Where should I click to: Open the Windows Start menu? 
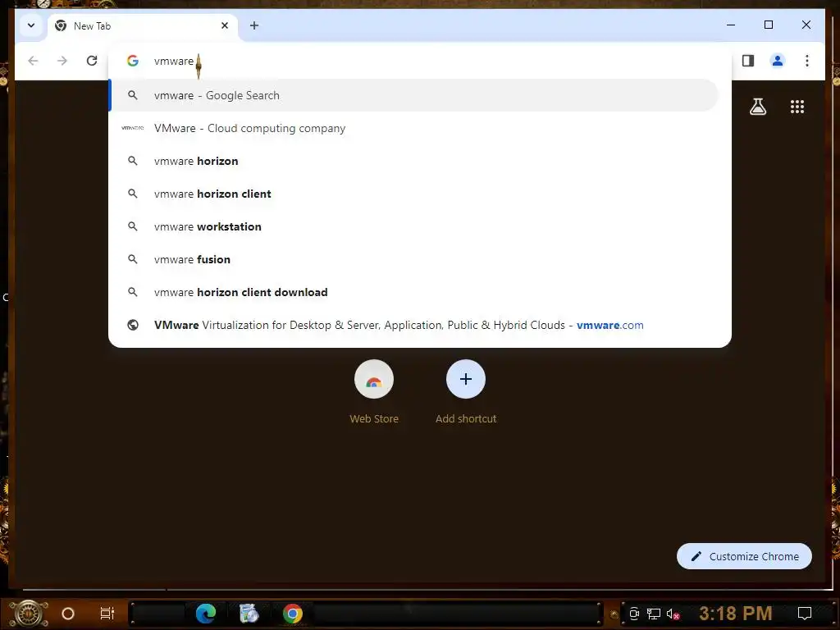[x=29, y=614]
